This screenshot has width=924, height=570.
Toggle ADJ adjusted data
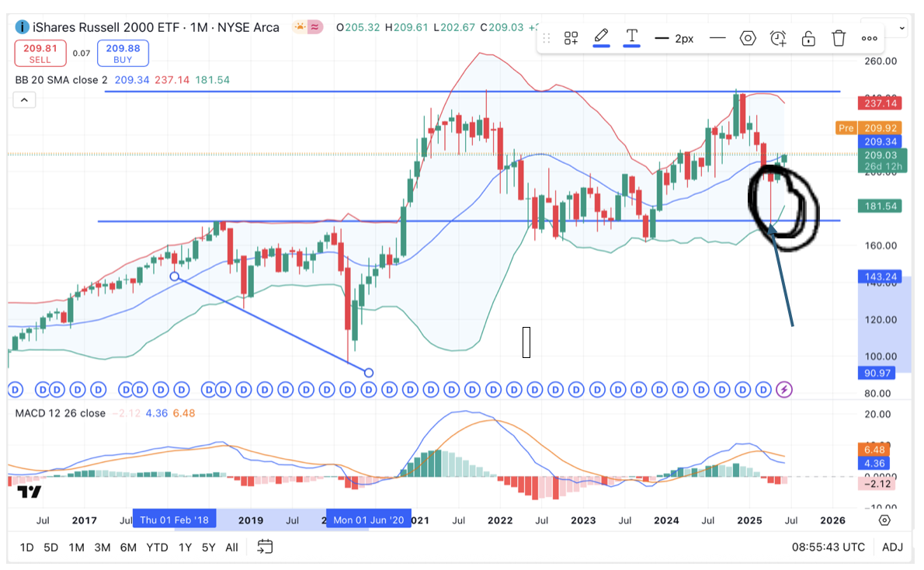(x=892, y=547)
